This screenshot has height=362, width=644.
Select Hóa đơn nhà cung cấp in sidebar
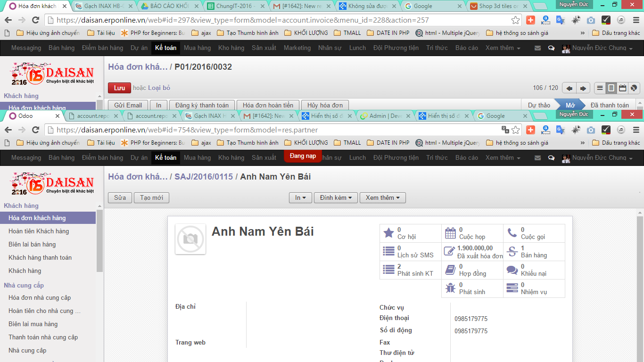pos(40,298)
